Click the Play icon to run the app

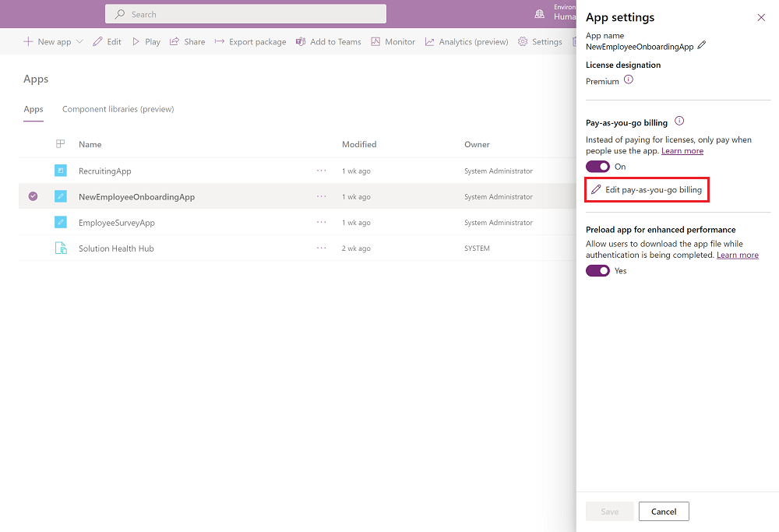point(136,41)
